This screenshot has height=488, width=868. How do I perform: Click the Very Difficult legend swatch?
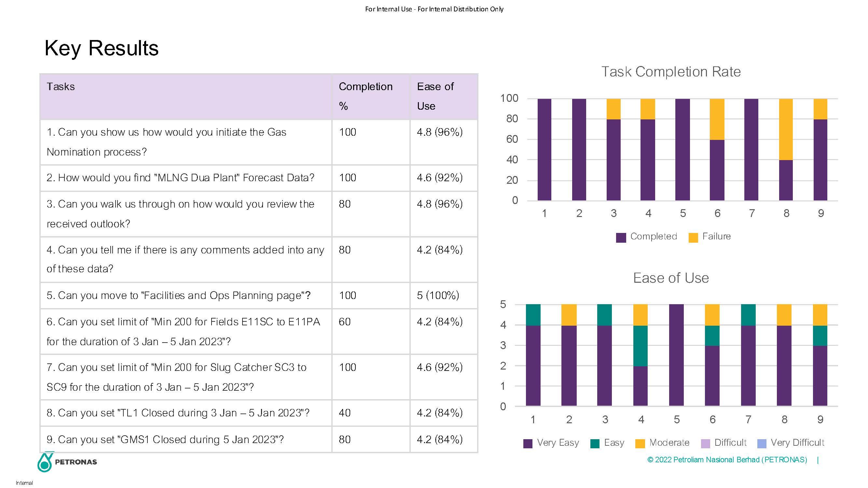click(762, 443)
